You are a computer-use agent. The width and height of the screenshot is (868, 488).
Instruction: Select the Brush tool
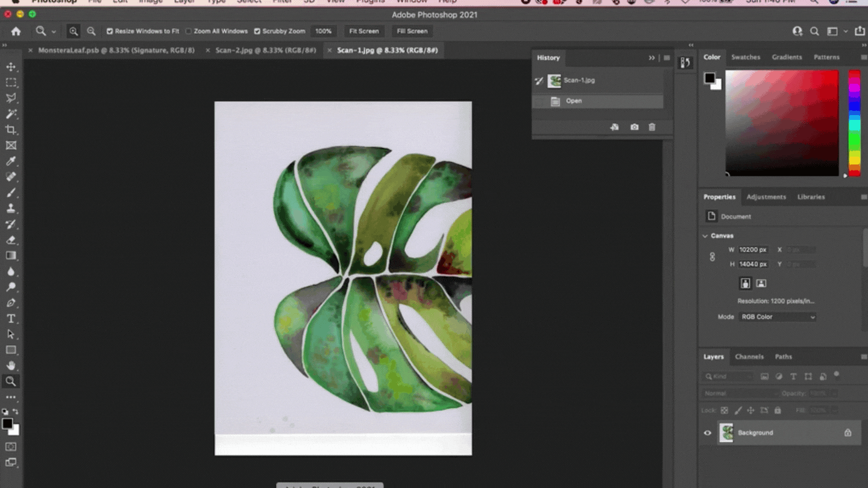pos(11,192)
